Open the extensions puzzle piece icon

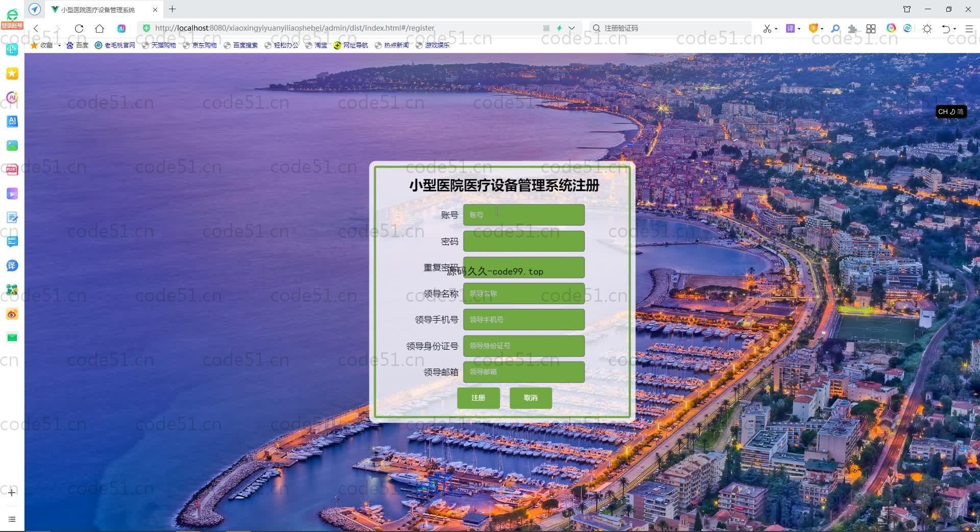point(852,29)
